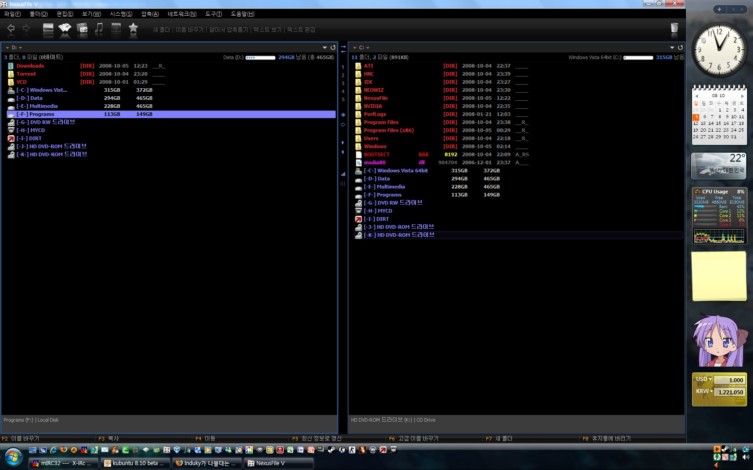Click the 새 폴더 toolbar text button
The height and width of the screenshot is (470, 753).
tap(161, 30)
